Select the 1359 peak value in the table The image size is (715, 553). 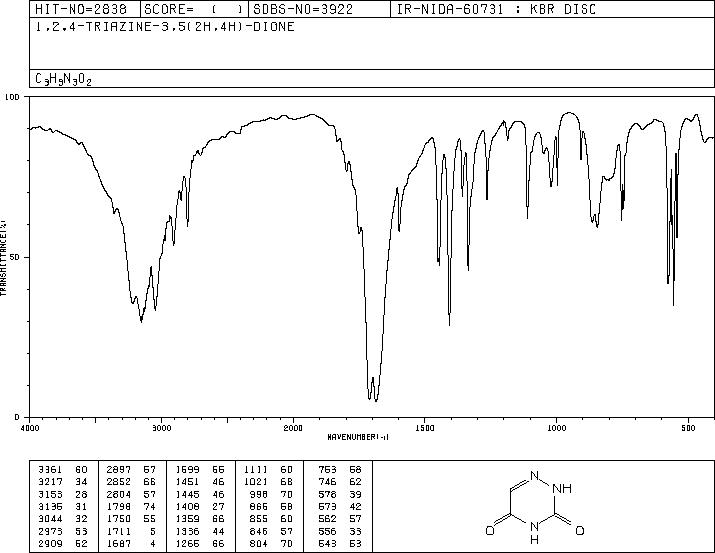tap(187, 519)
